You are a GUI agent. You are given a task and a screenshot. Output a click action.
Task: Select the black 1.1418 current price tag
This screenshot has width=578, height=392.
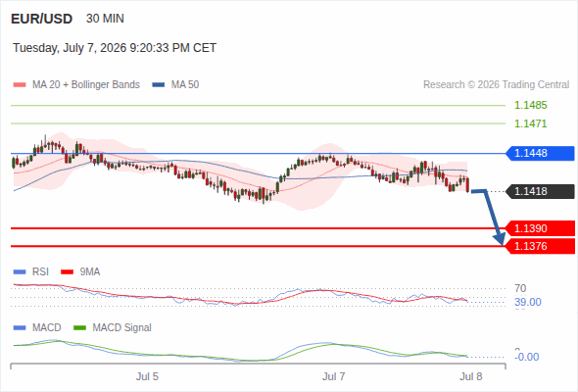[x=540, y=191]
